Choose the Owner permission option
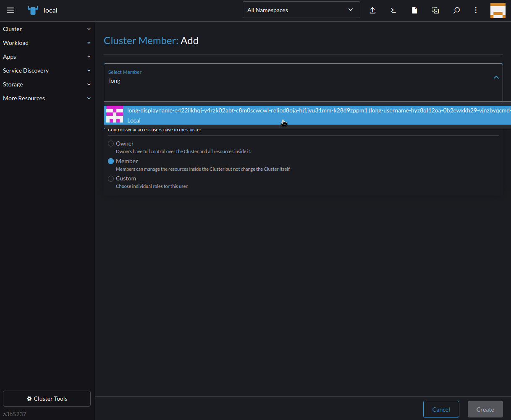Viewport: 511px width, 420px height. point(110,143)
